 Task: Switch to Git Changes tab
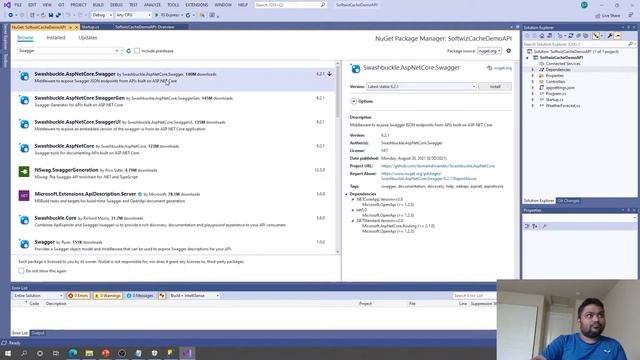point(568,201)
